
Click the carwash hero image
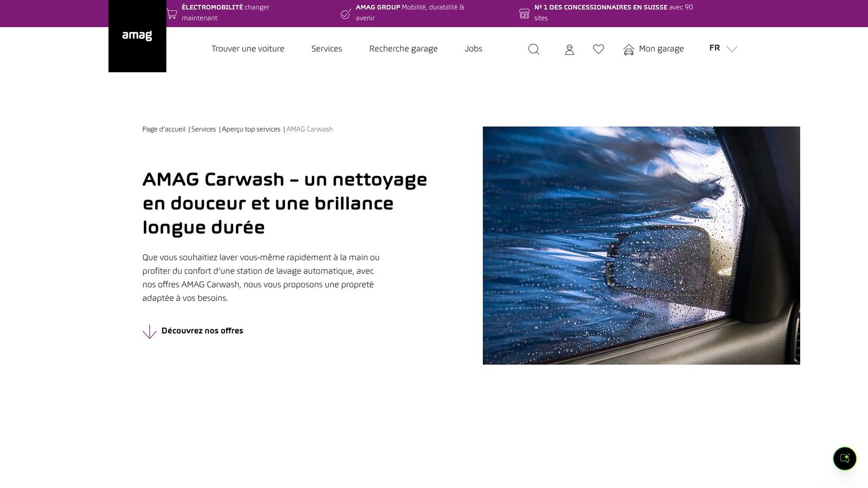[x=641, y=245]
